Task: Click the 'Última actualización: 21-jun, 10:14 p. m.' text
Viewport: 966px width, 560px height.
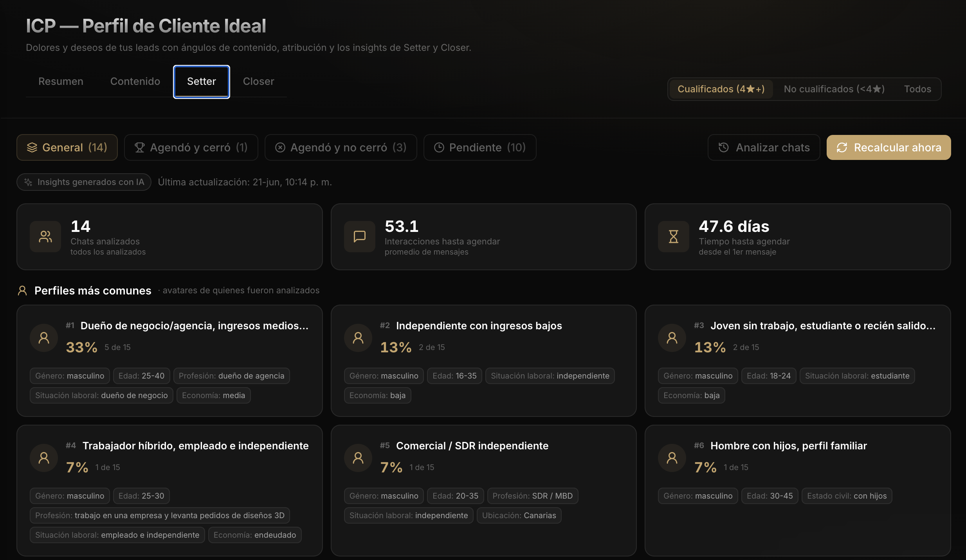Action: click(x=245, y=182)
